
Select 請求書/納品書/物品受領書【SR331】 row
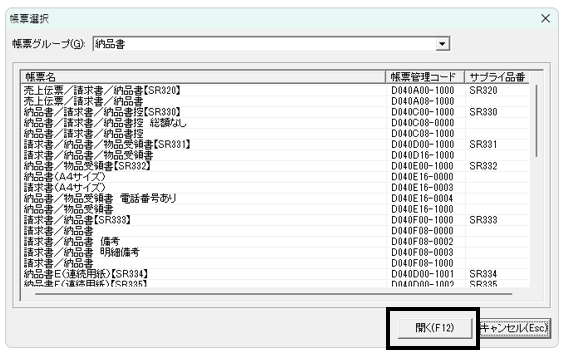(275, 145)
